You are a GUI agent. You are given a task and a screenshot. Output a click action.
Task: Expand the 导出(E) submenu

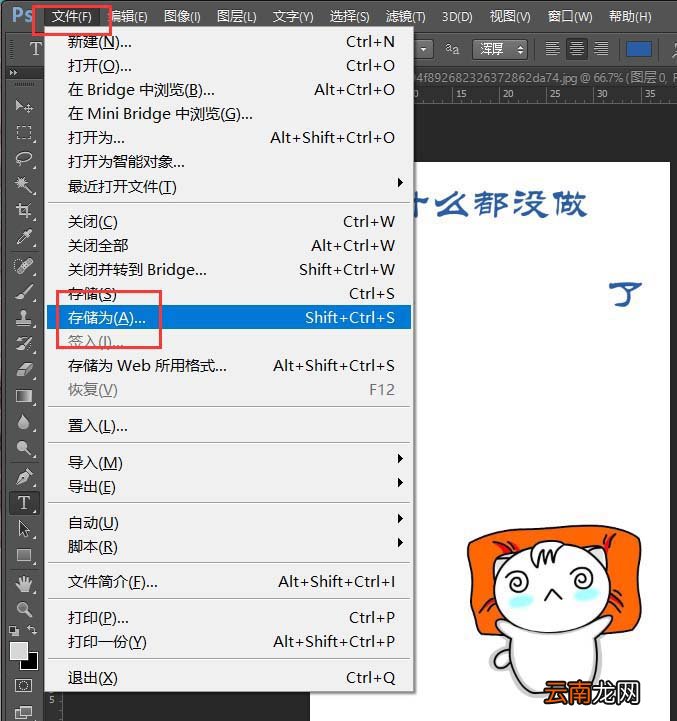point(229,486)
